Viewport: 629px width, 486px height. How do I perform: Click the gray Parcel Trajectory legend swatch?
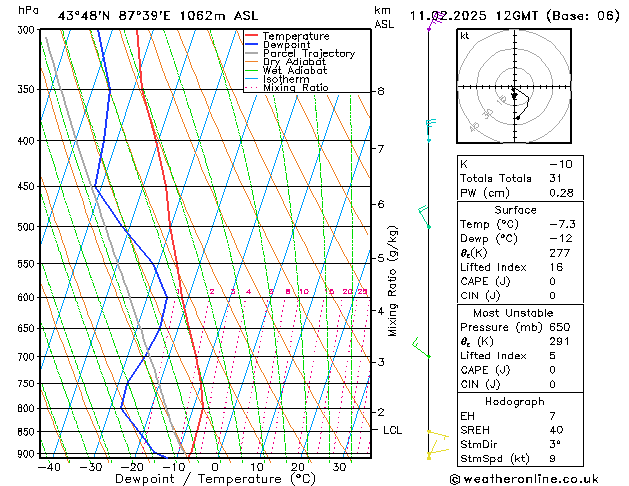tap(252, 53)
